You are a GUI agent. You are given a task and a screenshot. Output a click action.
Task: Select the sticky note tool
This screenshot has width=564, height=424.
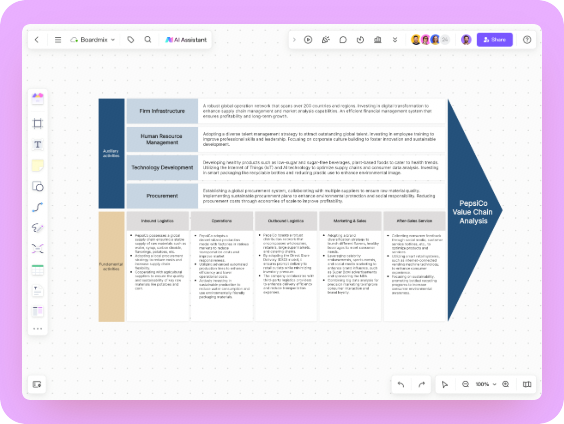[x=37, y=166]
